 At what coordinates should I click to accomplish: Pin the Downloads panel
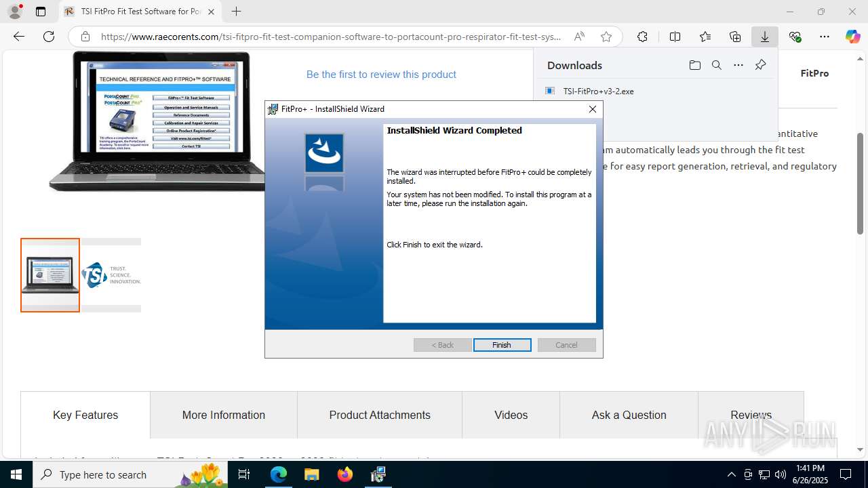[760, 65]
